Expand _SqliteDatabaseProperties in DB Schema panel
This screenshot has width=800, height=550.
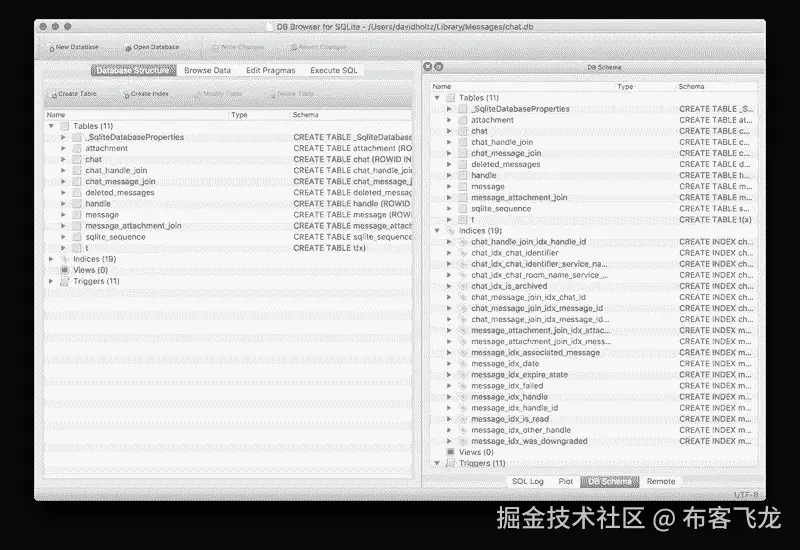point(449,109)
